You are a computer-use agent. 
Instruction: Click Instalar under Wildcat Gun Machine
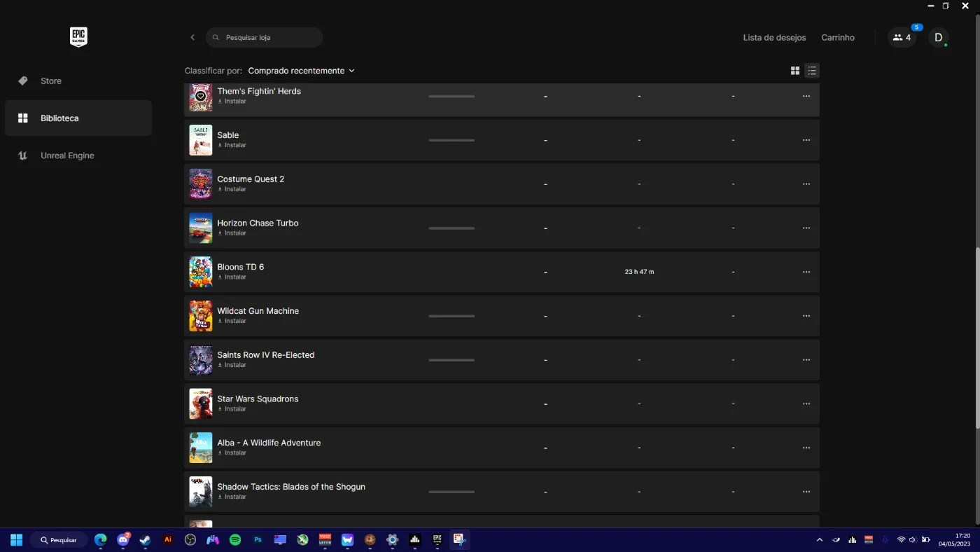click(x=232, y=321)
